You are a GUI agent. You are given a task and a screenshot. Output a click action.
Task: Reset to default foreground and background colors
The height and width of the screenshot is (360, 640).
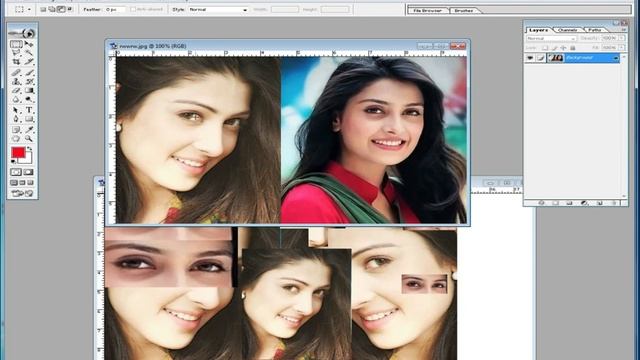click(x=13, y=162)
